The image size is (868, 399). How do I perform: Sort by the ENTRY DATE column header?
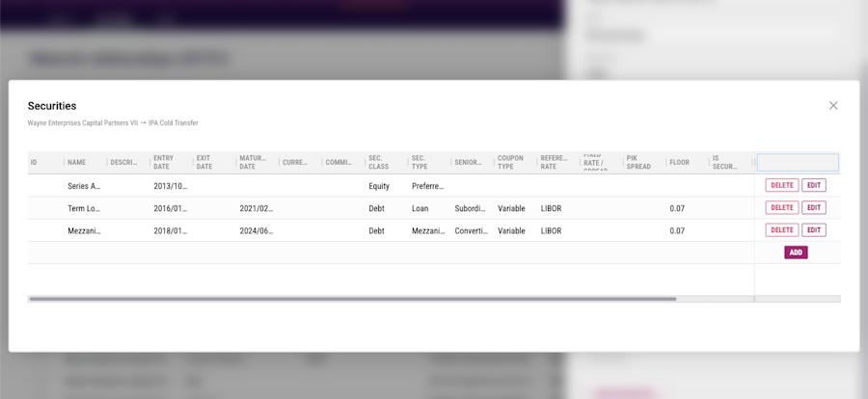click(163, 162)
